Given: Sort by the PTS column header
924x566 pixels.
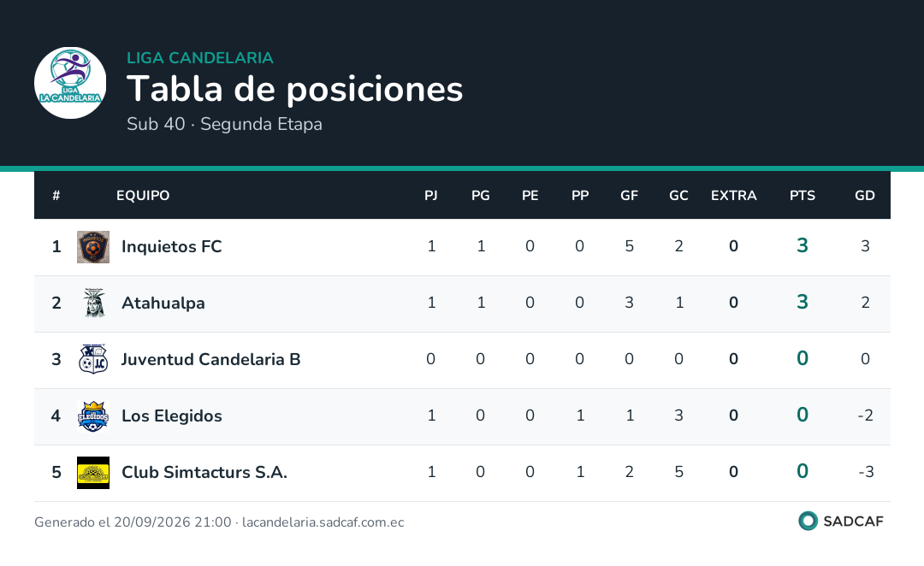Looking at the screenshot, I should [802, 196].
